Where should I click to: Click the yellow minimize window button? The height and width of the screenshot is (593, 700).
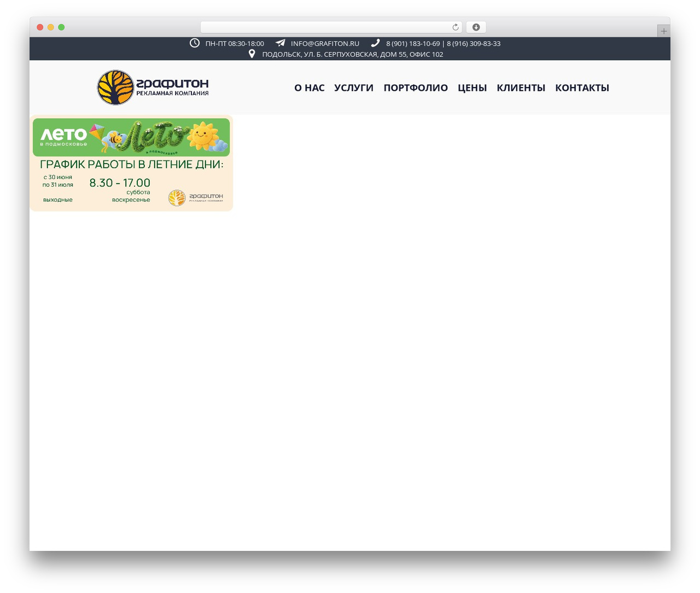pyautogui.click(x=50, y=27)
